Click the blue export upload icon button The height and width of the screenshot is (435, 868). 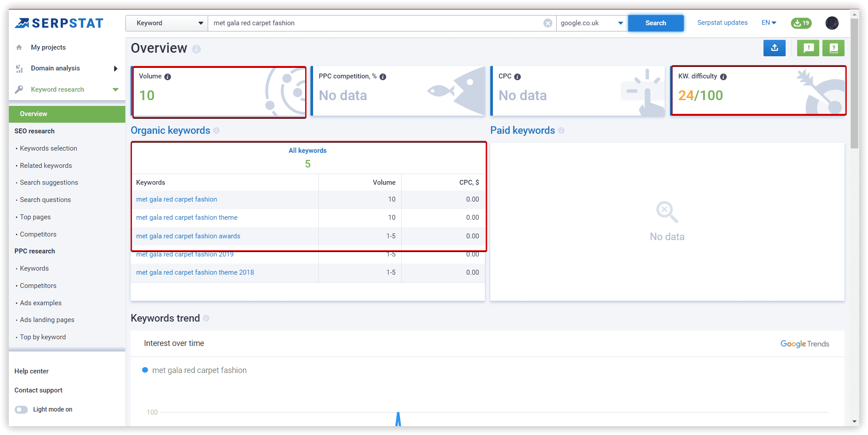click(775, 48)
